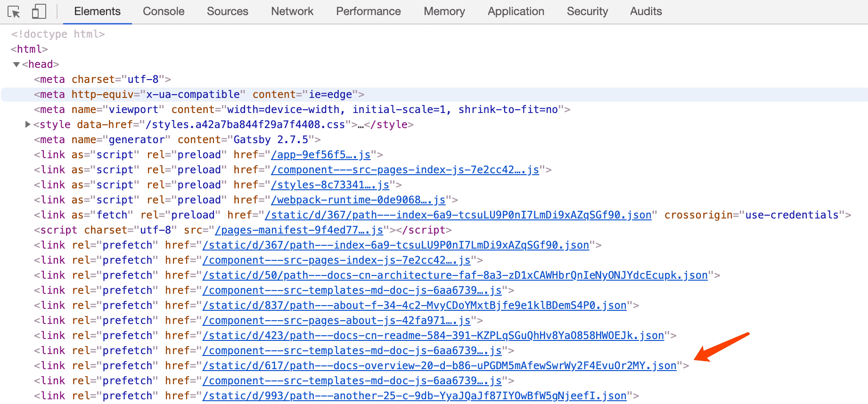Open the Sources tab
Viewport: 868px width, 404px height.
tap(227, 11)
